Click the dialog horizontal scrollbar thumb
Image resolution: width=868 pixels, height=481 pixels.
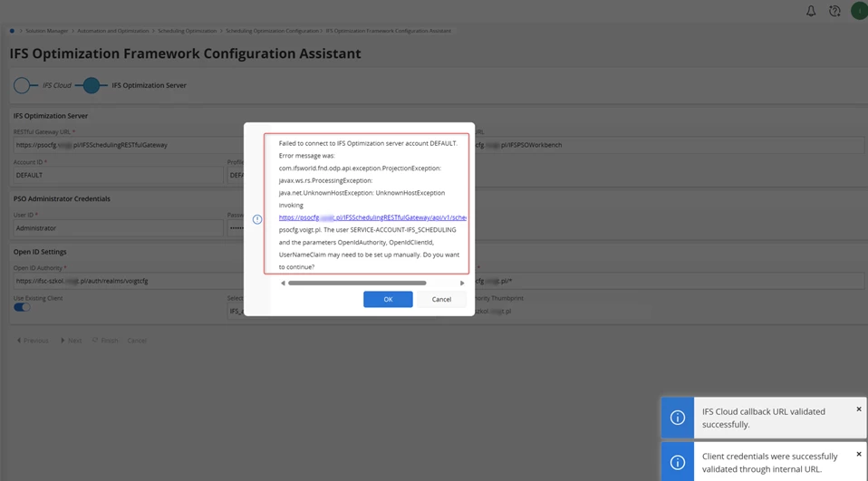click(357, 283)
